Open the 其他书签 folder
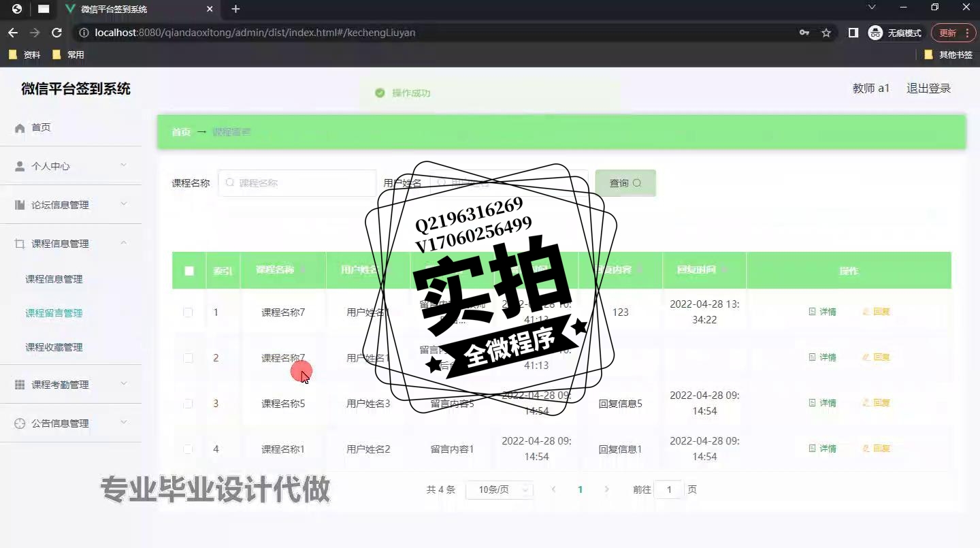980x548 pixels. [x=949, y=54]
